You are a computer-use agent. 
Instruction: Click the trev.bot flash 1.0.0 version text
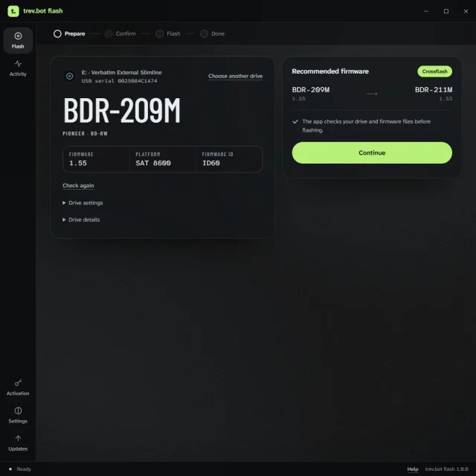pyautogui.click(x=446, y=469)
